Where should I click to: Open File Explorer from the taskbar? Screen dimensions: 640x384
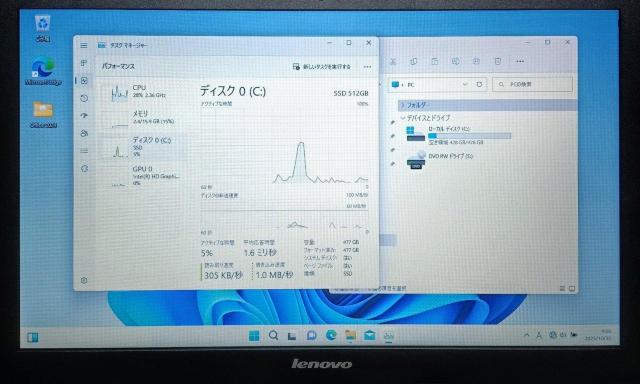351,336
